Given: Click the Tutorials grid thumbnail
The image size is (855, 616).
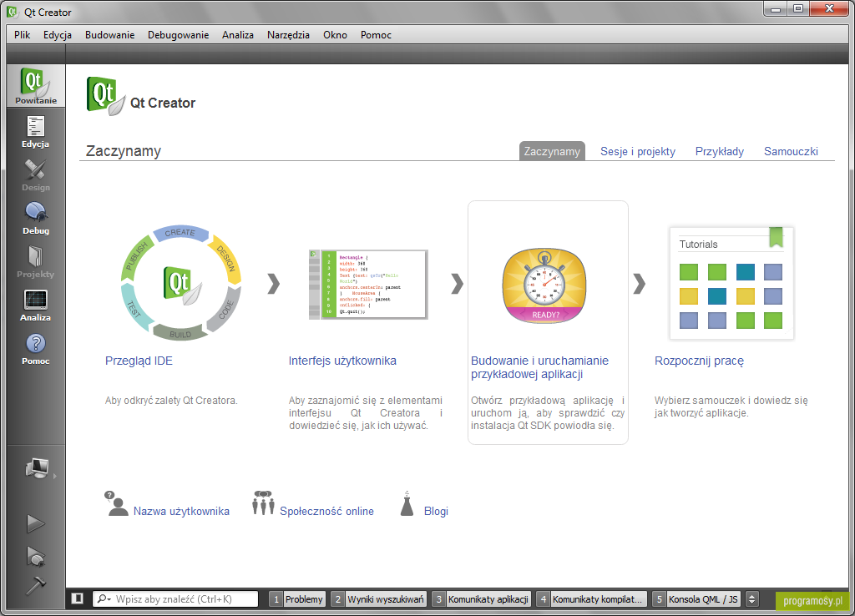Looking at the screenshot, I should coord(731,284).
